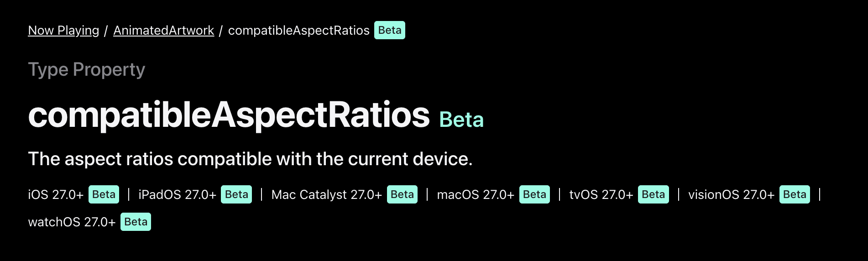
Task: Select the tvOS 27.0+ availability text
Action: (601, 195)
